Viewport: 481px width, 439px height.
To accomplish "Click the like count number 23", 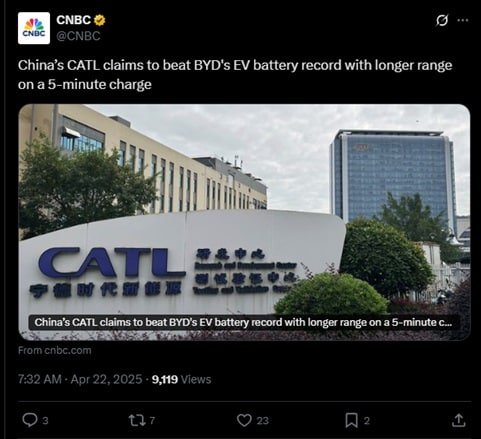I will click(x=263, y=421).
